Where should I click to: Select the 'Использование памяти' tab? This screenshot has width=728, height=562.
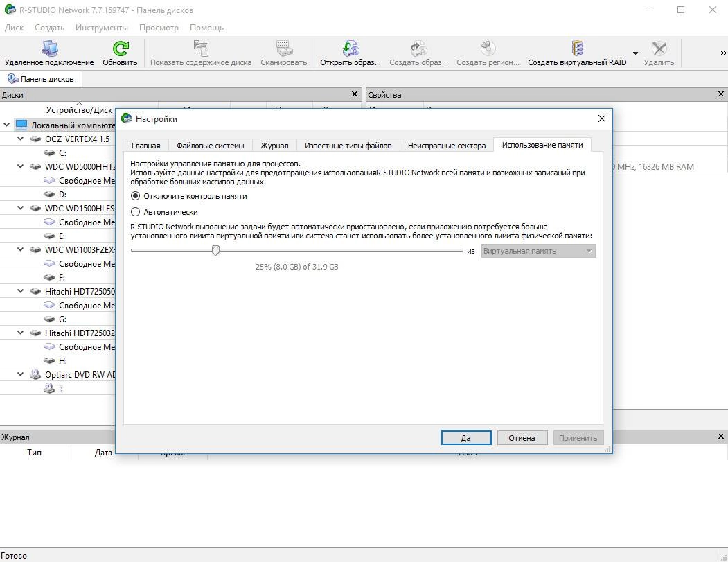coord(542,145)
